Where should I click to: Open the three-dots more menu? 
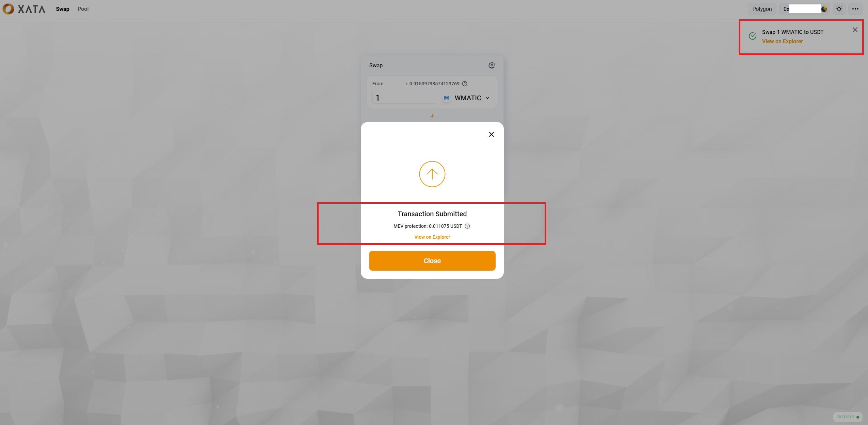tap(855, 9)
